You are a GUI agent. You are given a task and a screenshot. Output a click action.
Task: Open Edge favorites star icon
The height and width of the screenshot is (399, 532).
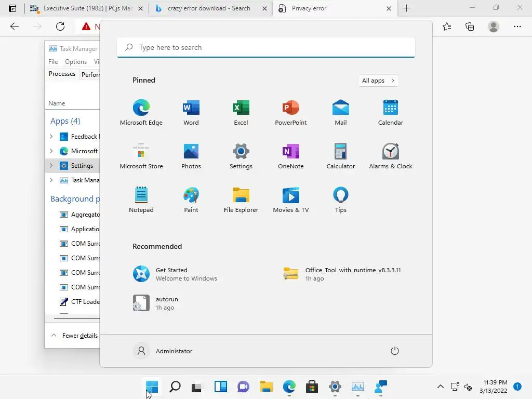447,26
